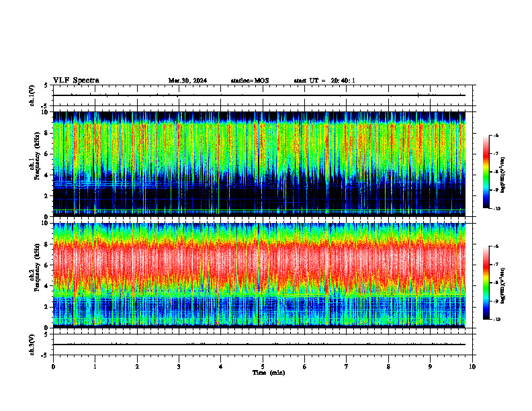This screenshot has width=532, height=411.
Task: Click the time axis tick label "9"
Action: (x=430, y=367)
